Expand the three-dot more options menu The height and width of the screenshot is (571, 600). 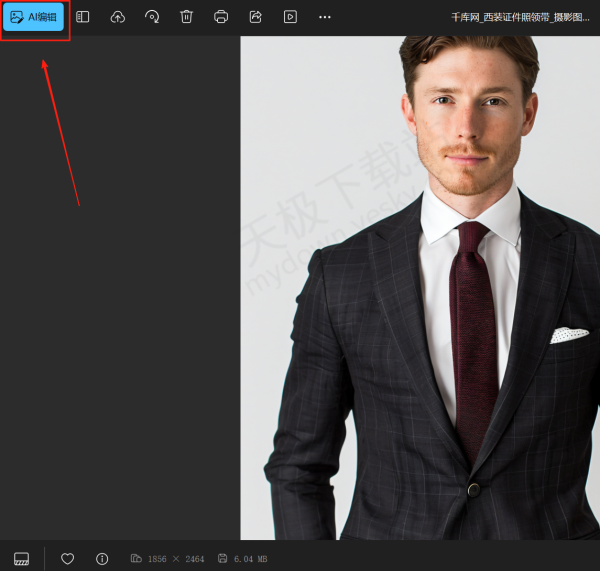(324, 17)
